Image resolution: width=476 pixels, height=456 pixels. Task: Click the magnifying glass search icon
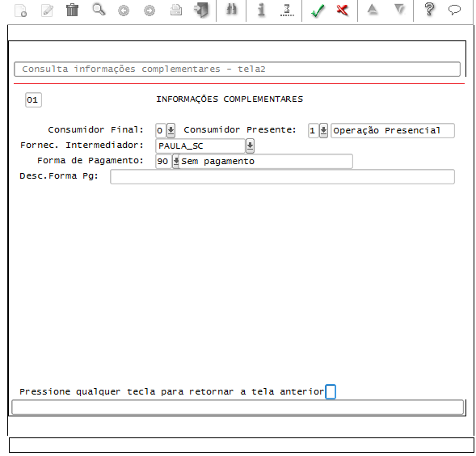point(99,10)
